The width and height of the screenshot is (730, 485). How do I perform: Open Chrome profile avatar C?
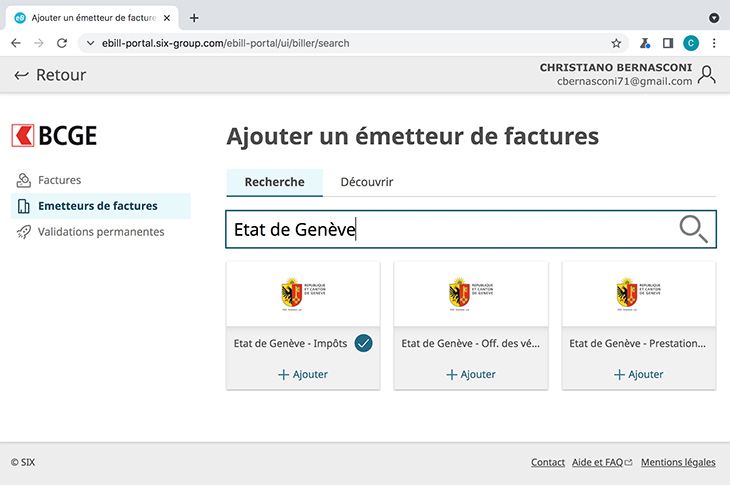[x=691, y=43]
